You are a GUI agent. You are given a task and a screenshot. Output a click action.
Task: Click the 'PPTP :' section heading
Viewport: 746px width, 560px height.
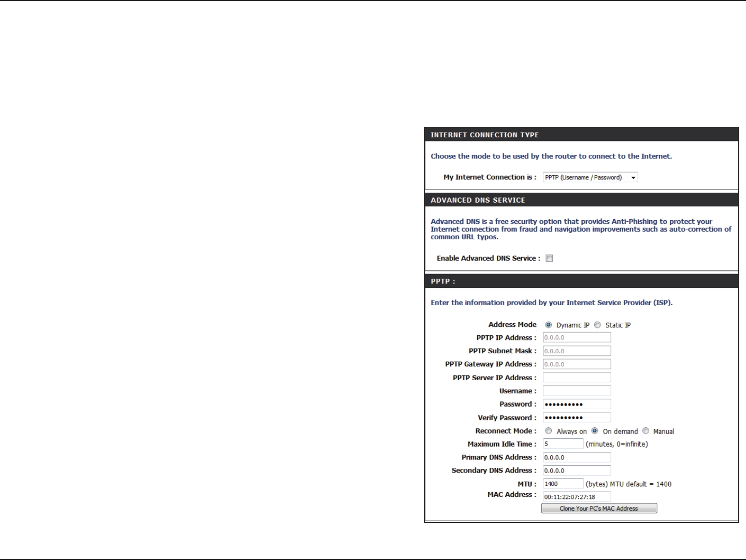tap(443, 281)
